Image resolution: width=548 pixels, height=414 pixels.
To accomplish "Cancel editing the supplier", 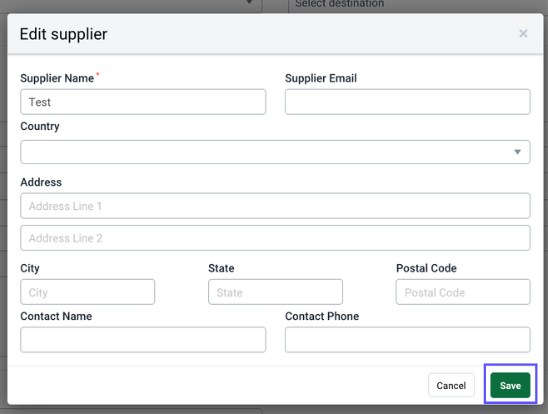I will click(x=451, y=385).
